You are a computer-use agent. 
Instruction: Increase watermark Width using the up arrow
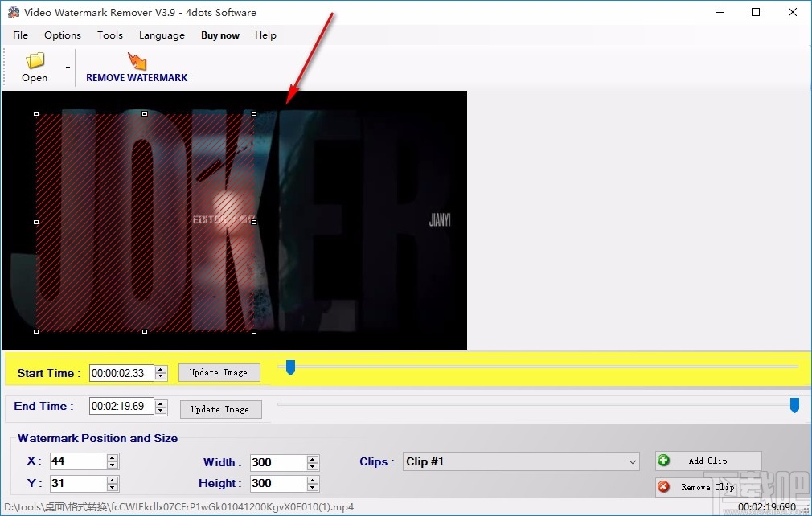(313, 458)
